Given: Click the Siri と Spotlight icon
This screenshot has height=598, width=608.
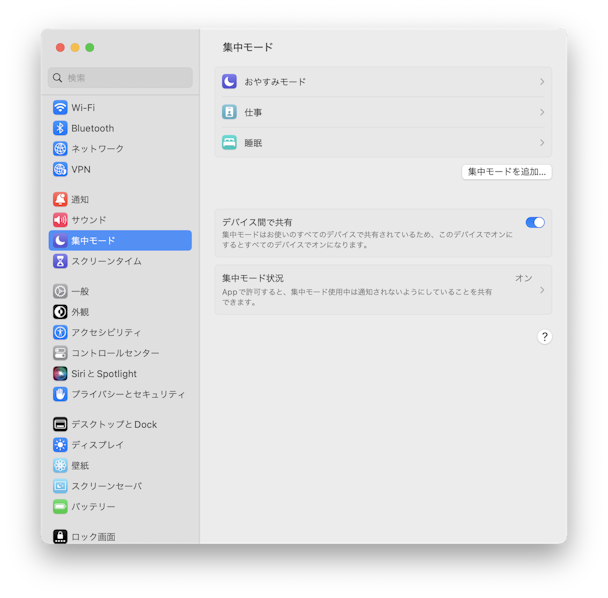Looking at the screenshot, I should point(60,373).
